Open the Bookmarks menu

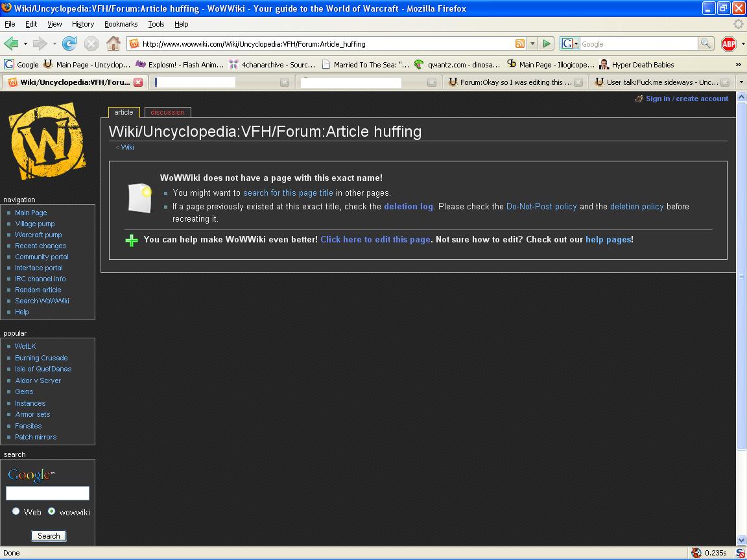[x=121, y=24]
